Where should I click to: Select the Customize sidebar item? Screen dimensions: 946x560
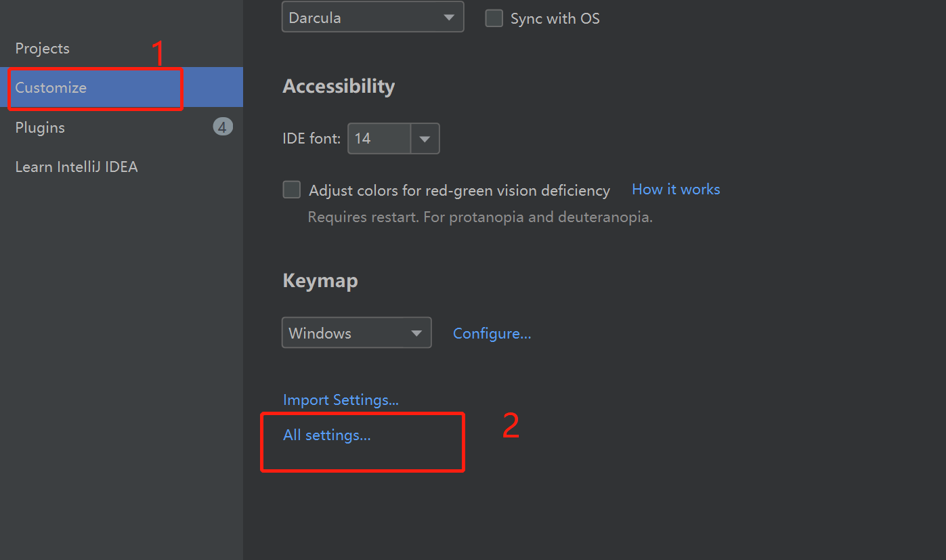[x=51, y=88]
